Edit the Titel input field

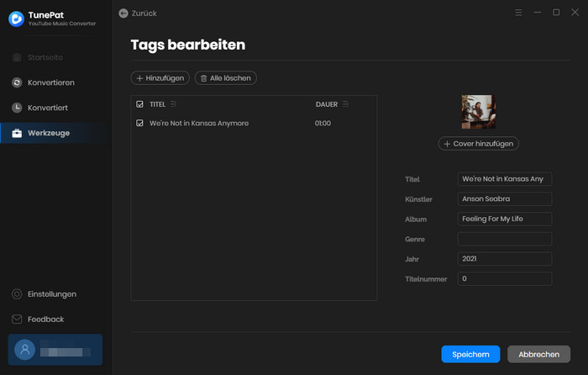pyautogui.click(x=505, y=179)
